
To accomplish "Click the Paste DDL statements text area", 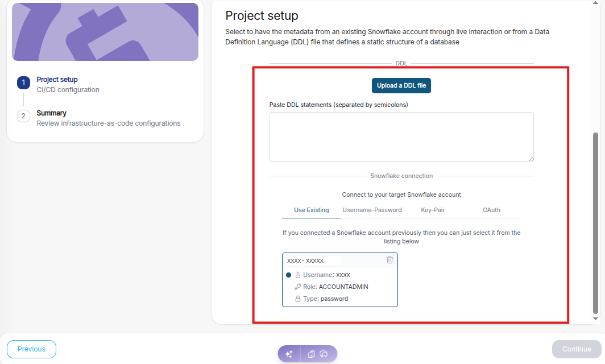I will point(401,136).
